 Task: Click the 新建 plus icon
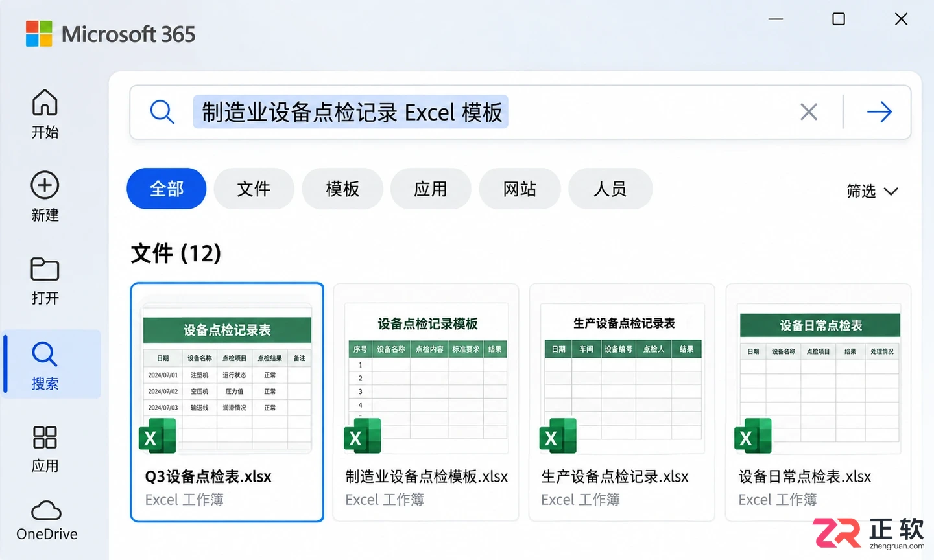click(x=45, y=185)
